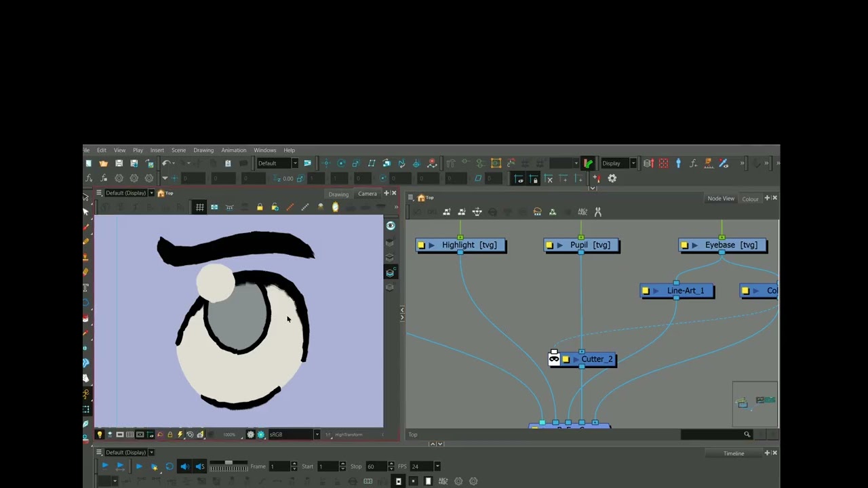Image resolution: width=868 pixels, height=488 pixels.
Task: Switch to the Node View tab
Action: click(x=721, y=199)
